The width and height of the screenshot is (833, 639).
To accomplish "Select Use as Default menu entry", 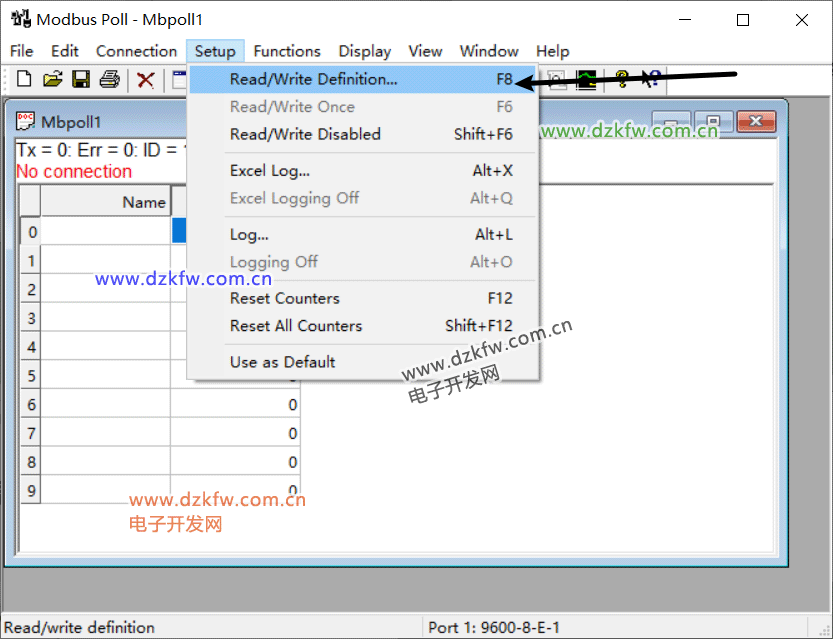I will click(282, 362).
